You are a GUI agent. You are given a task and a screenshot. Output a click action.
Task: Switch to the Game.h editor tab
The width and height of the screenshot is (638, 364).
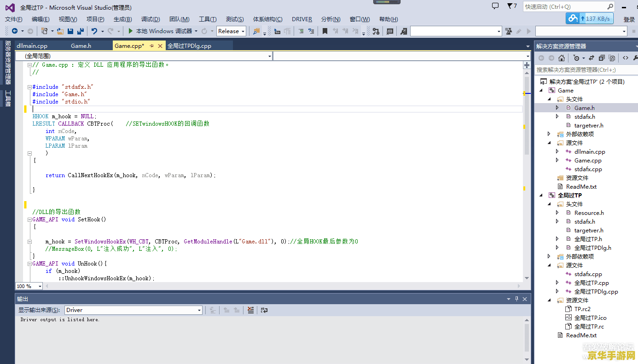tap(81, 46)
